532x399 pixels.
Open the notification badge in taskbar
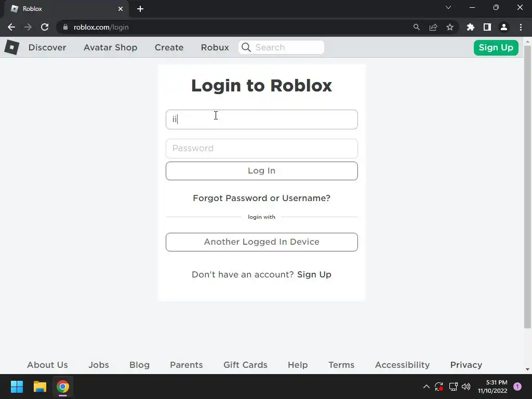pos(517,387)
